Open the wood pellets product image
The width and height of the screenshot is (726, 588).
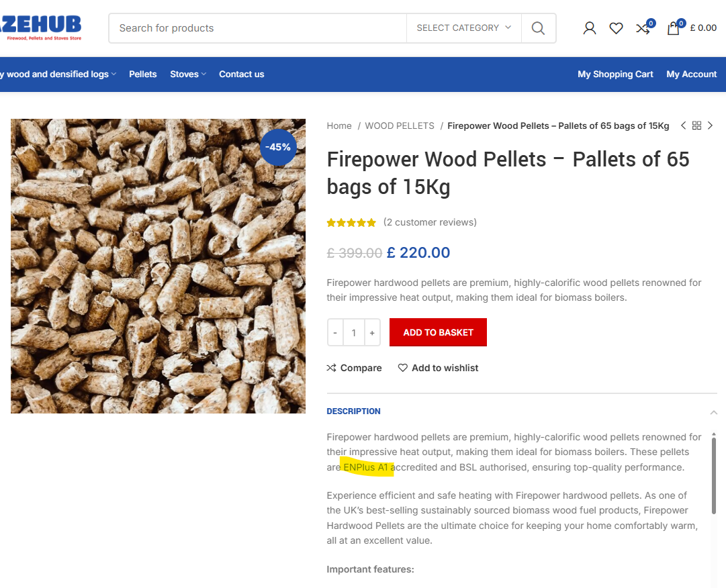tap(158, 266)
